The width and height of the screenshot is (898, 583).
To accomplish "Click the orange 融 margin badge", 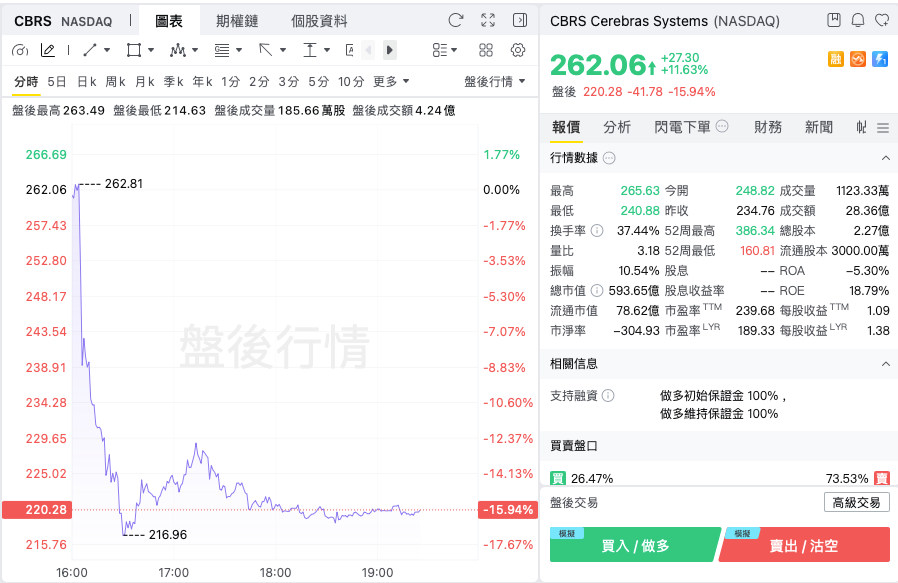I will pyautogui.click(x=836, y=58).
